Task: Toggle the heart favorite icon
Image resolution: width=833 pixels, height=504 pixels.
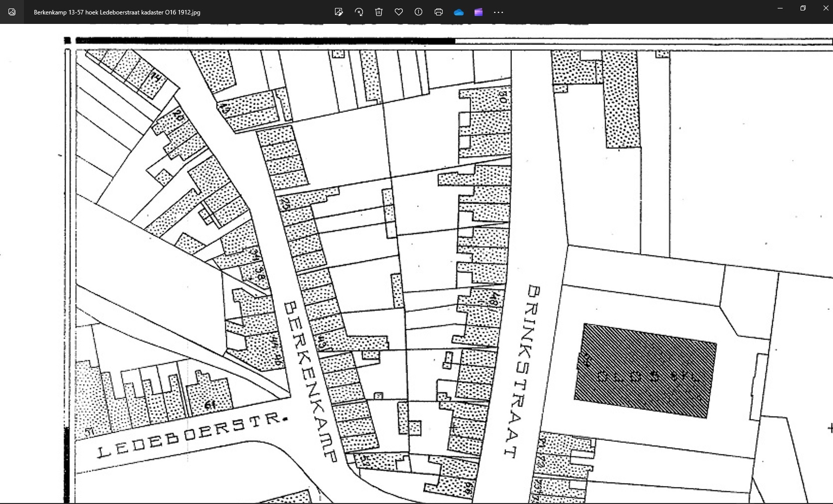Action: [x=399, y=12]
